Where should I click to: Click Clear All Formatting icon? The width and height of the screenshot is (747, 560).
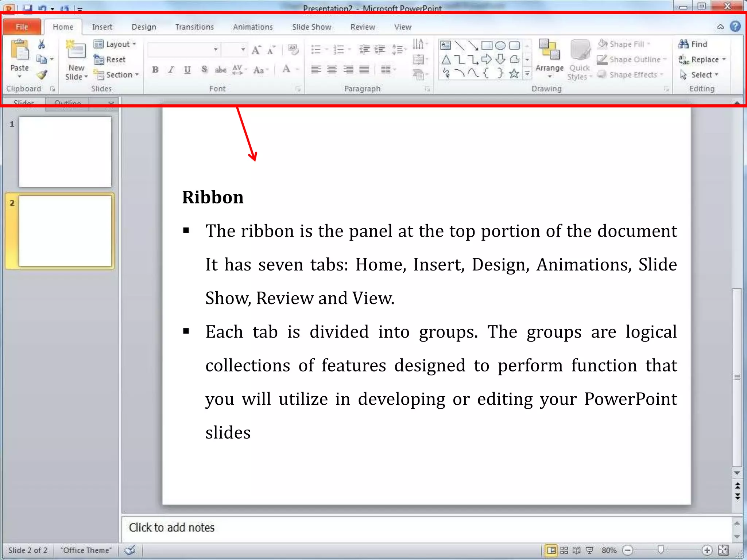tap(293, 49)
